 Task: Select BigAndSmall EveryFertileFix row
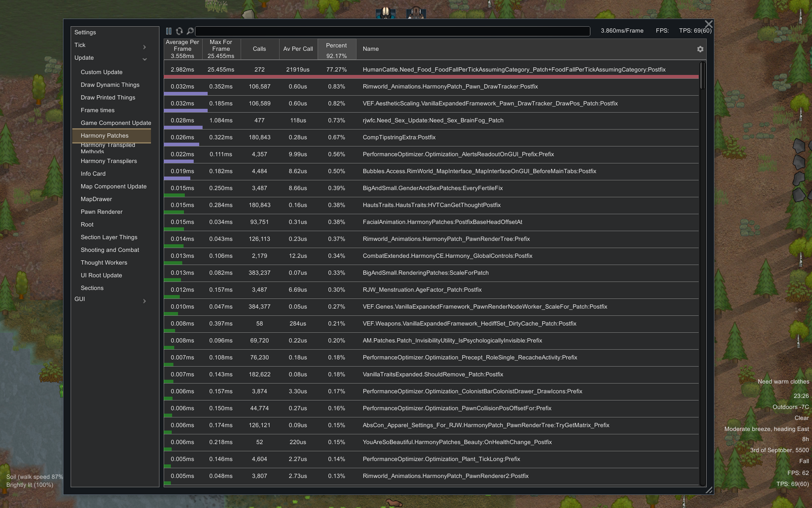[x=431, y=189]
